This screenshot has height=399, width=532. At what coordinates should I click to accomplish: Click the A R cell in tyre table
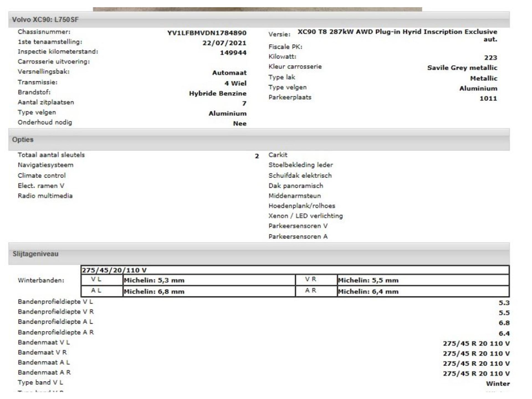point(316,291)
